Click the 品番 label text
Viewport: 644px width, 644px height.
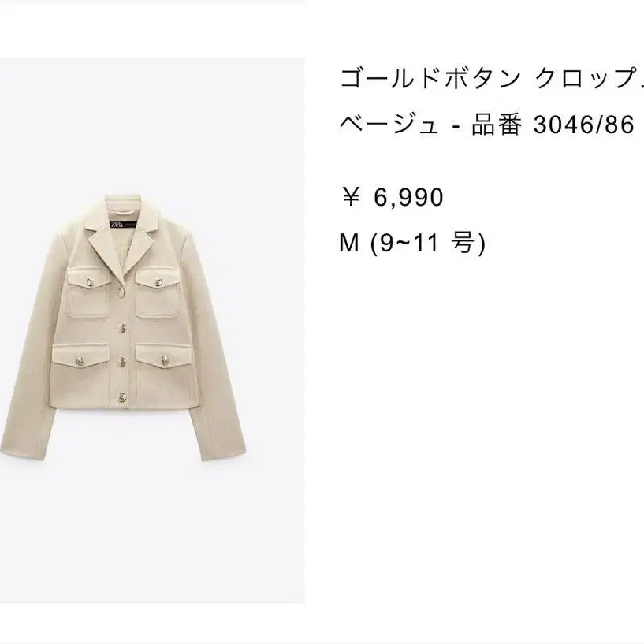(x=497, y=125)
